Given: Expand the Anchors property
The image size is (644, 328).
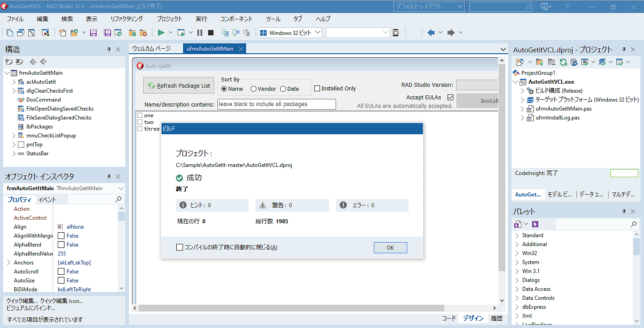Looking at the screenshot, I should [x=9, y=263].
